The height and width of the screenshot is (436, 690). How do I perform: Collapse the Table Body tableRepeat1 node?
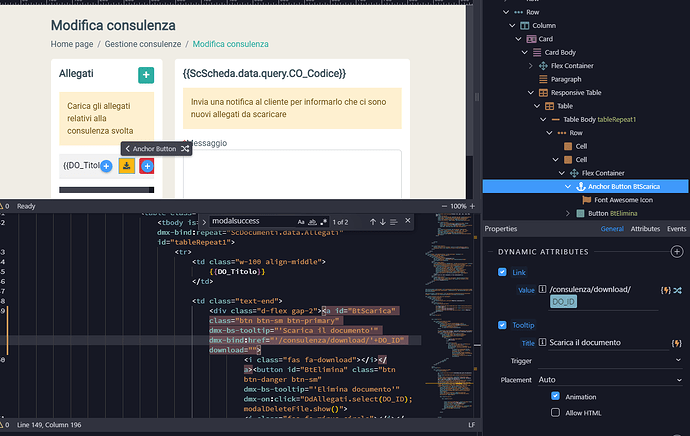(x=543, y=119)
